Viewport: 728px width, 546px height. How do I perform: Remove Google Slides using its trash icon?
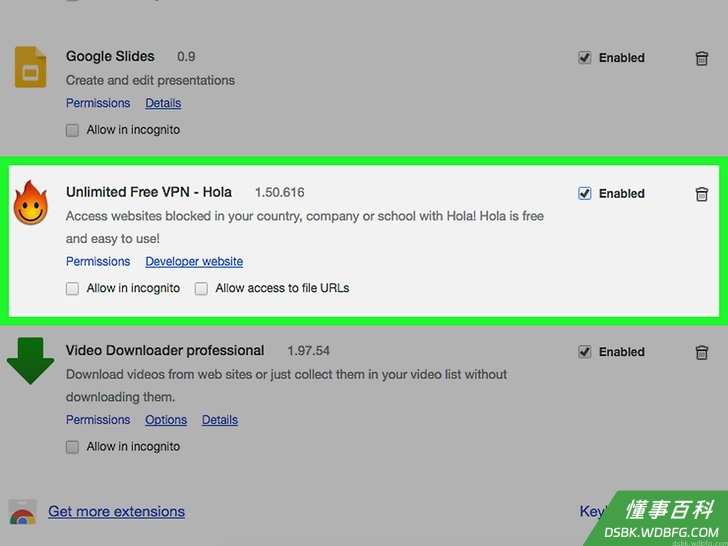(x=702, y=58)
